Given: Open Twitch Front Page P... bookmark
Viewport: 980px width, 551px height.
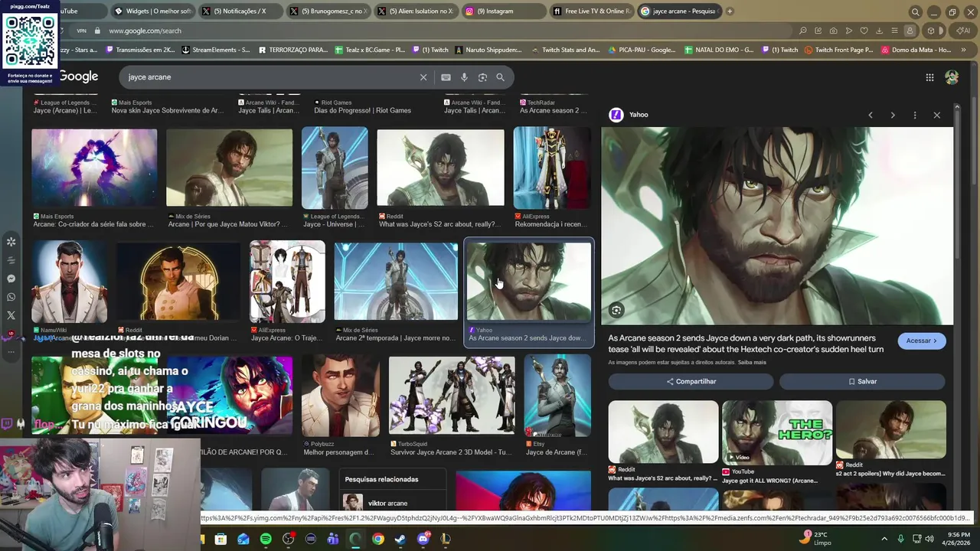Looking at the screenshot, I should (838, 50).
